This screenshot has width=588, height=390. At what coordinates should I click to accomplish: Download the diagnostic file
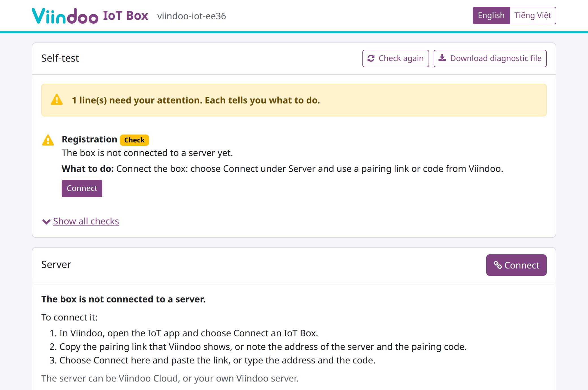[x=490, y=58]
